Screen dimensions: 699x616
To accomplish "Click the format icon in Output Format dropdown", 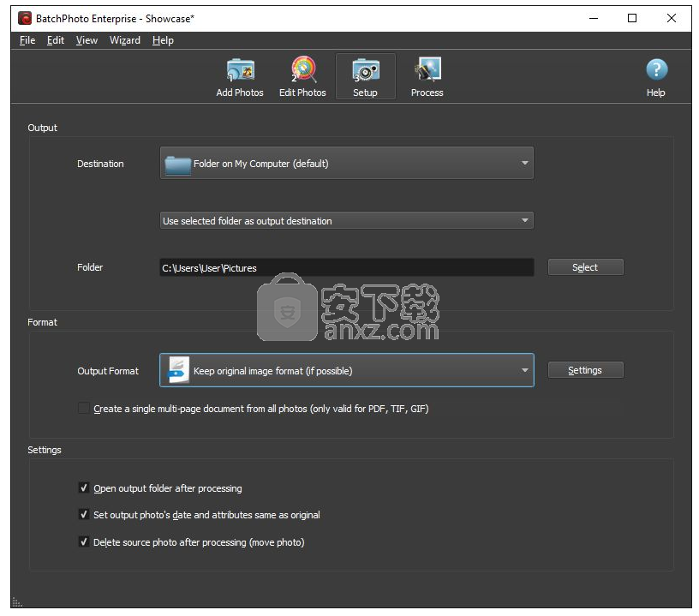I will click(x=178, y=370).
